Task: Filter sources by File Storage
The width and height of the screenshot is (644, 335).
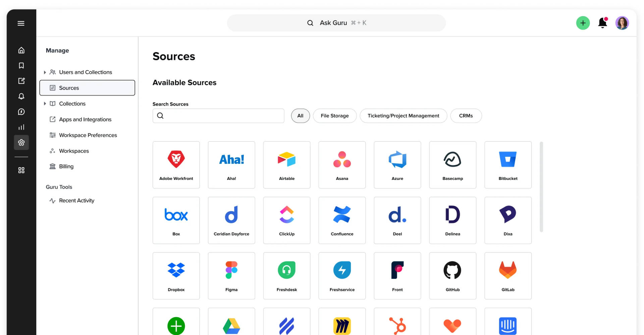Action: (x=334, y=116)
